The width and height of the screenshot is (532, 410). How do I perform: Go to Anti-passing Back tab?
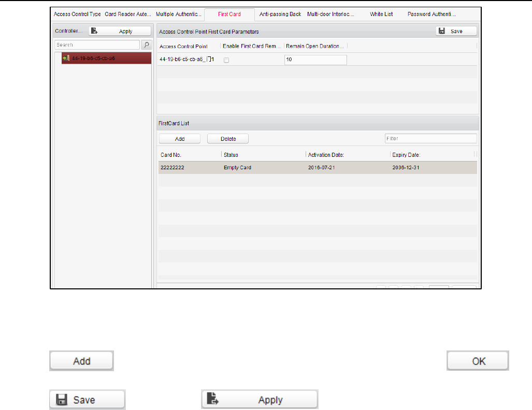pyautogui.click(x=280, y=14)
